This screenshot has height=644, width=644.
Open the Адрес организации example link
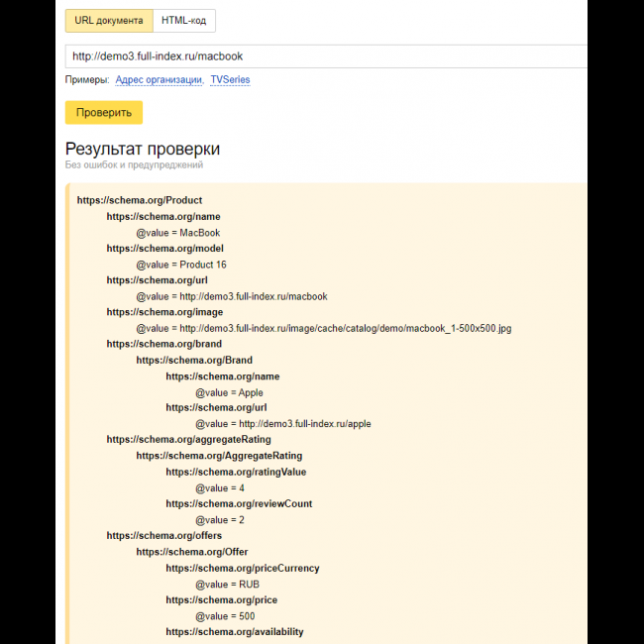coord(160,80)
